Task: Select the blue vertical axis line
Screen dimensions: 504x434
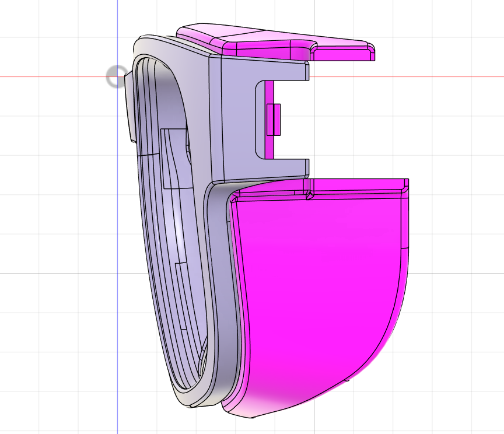Action: pos(117,257)
